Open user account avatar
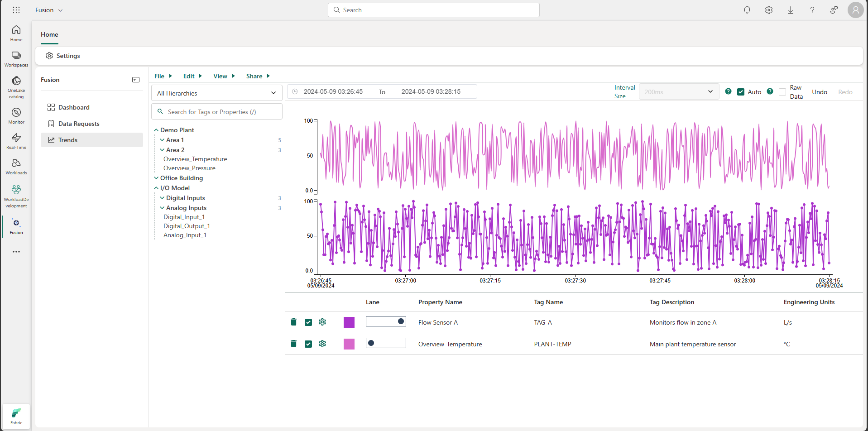 [x=855, y=10]
